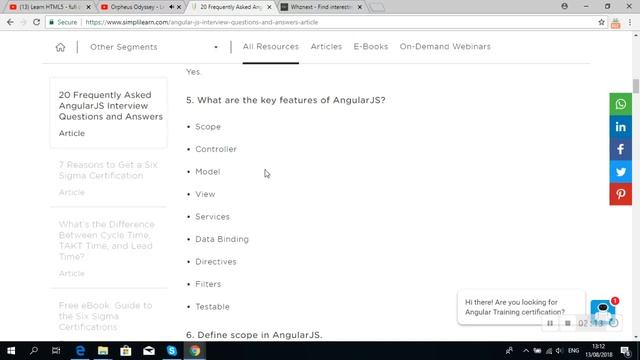The image size is (640, 360).
Task: Click the scrollbar down arrow
Action: [636, 338]
